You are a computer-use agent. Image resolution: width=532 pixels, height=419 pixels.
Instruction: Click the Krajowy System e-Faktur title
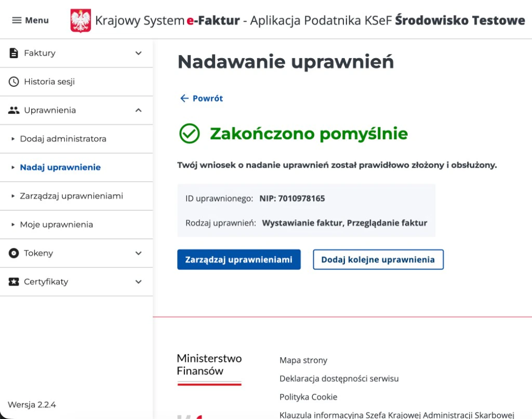tap(167, 21)
